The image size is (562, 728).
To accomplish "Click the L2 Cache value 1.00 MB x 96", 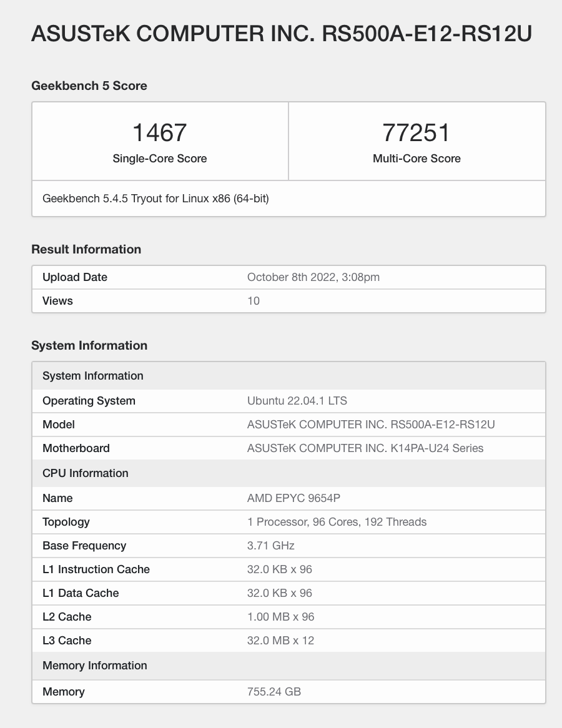I will [x=279, y=616].
